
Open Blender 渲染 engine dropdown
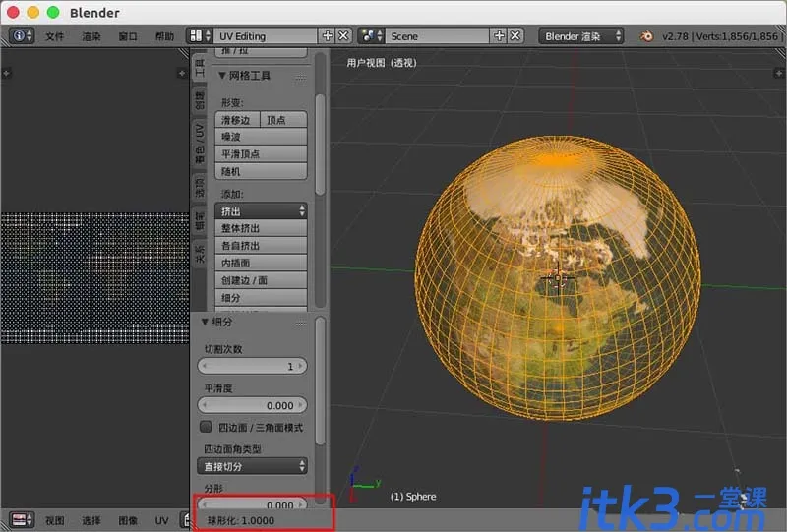pos(581,36)
